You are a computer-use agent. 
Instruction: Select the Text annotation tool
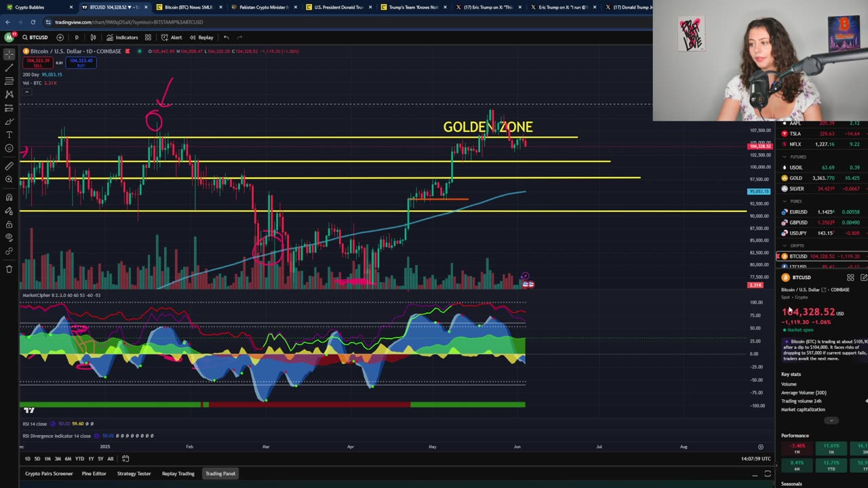click(x=9, y=135)
